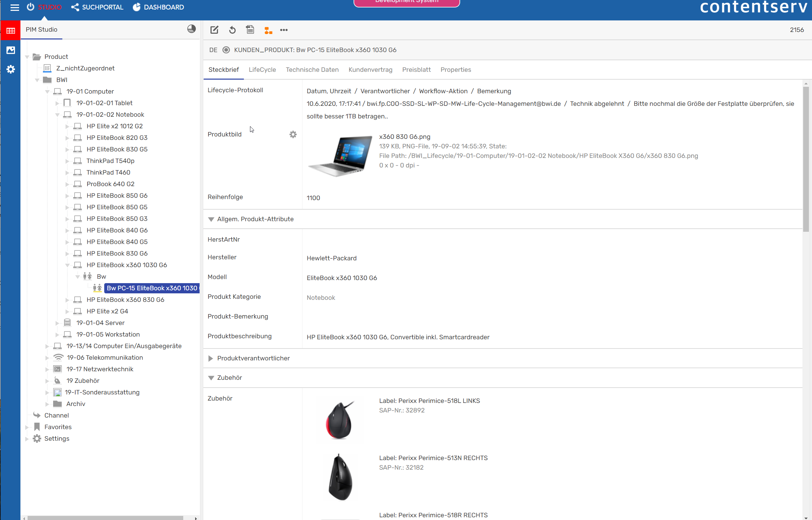Collapse the Allgem. Produkt-Attribute section
The image size is (812, 520).
pyautogui.click(x=211, y=219)
